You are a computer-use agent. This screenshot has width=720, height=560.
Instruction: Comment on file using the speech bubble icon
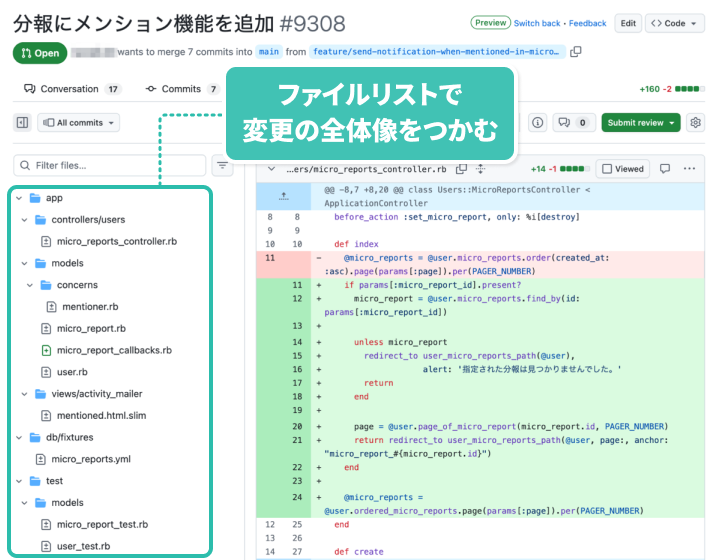coord(665,169)
